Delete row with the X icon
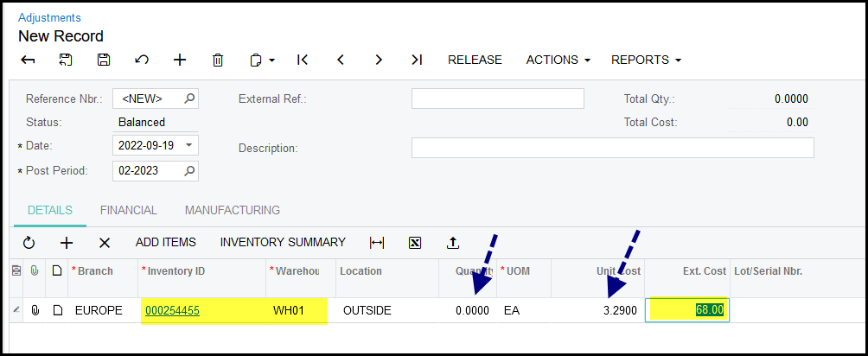The width and height of the screenshot is (868, 356). [x=105, y=243]
